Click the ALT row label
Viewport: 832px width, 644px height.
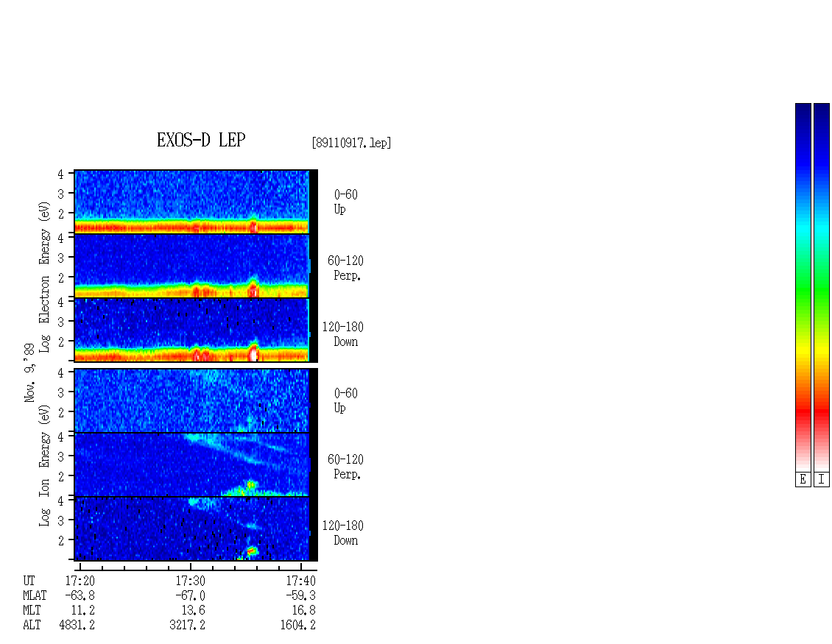point(32,626)
